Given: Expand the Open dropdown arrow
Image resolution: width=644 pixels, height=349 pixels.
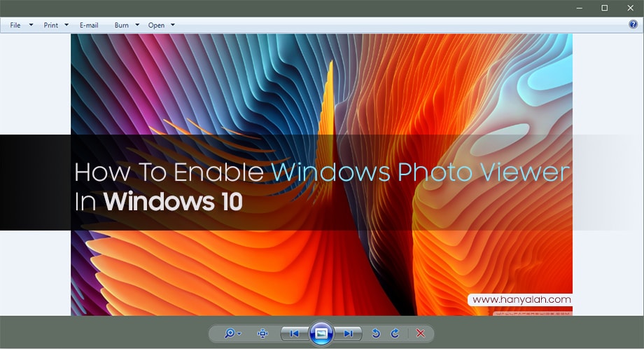Looking at the screenshot, I should pos(173,25).
